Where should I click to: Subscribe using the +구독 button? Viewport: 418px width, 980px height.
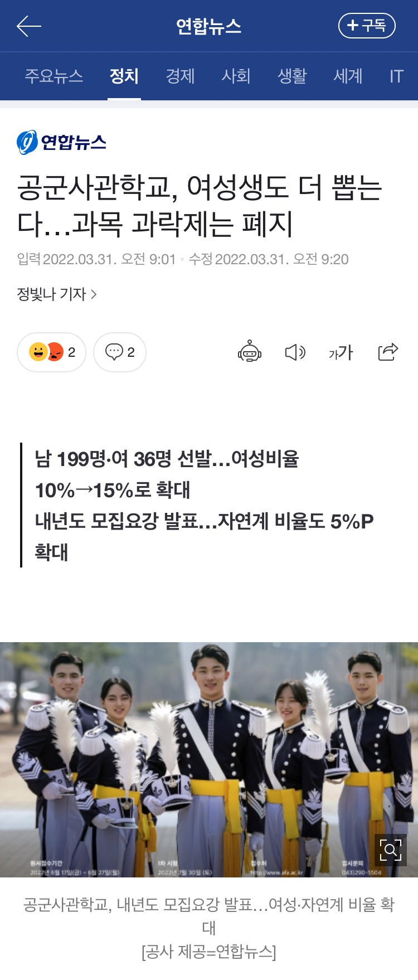tap(367, 26)
